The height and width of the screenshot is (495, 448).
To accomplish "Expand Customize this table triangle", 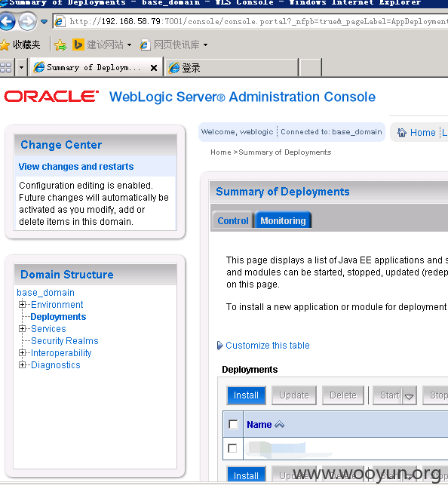I will 220,346.
